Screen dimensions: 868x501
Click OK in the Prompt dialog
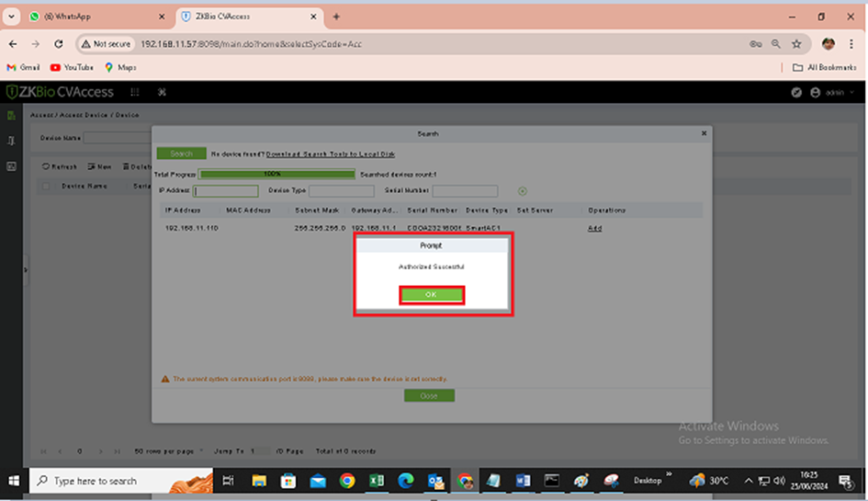pos(431,294)
